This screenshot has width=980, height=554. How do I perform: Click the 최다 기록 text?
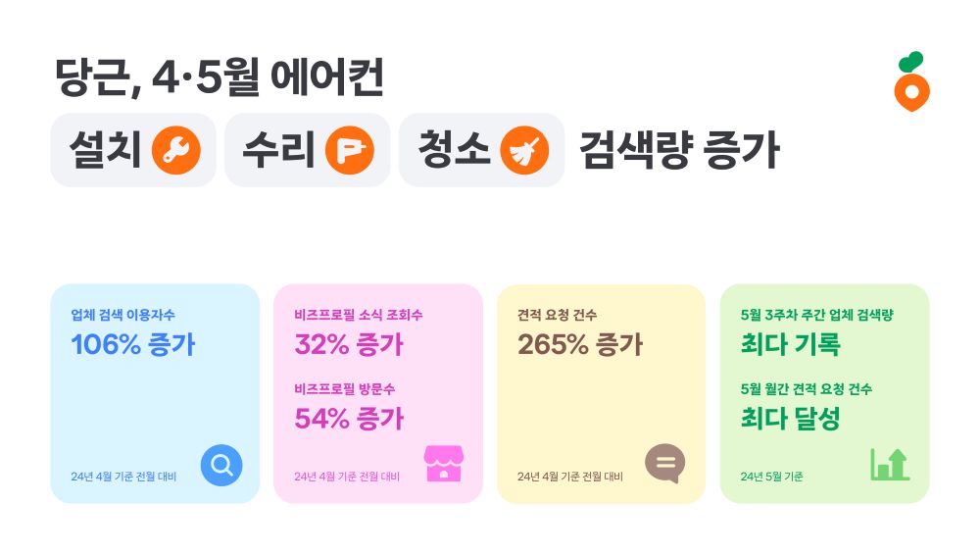tap(791, 345)
